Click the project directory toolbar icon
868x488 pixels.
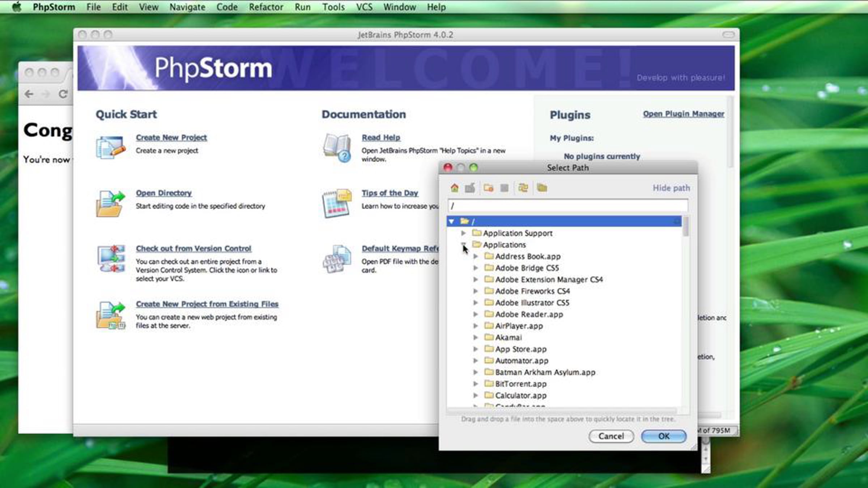pyautogui.click(x=470, y=188)
